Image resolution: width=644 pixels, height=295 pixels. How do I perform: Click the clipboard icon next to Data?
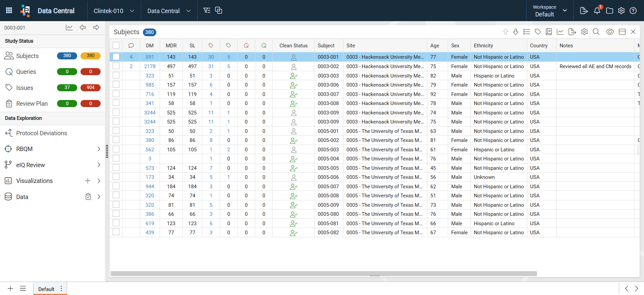click(88, 197)
